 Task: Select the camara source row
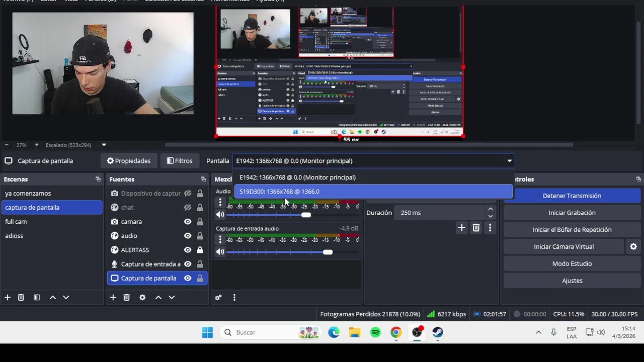[x=157, y=221]
